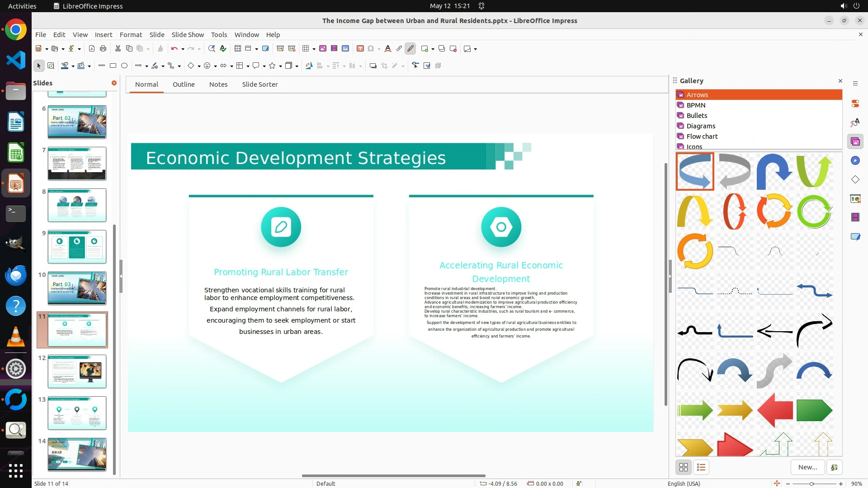Click the New... button in Gallery
This screenshot has width=868, height=488.
click(807, 467)
